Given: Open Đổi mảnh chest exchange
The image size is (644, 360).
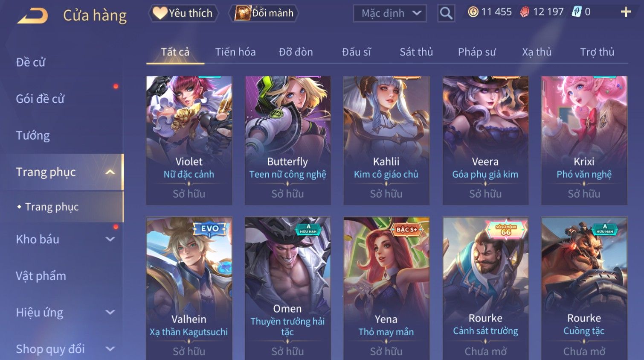Looking at the screenshot, I should point(264,13).
